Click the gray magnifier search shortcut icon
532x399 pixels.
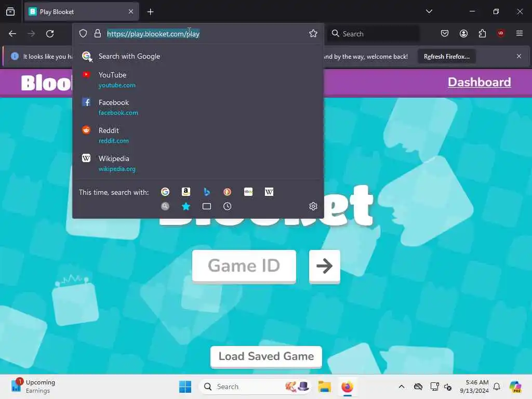tap(165, 206)
